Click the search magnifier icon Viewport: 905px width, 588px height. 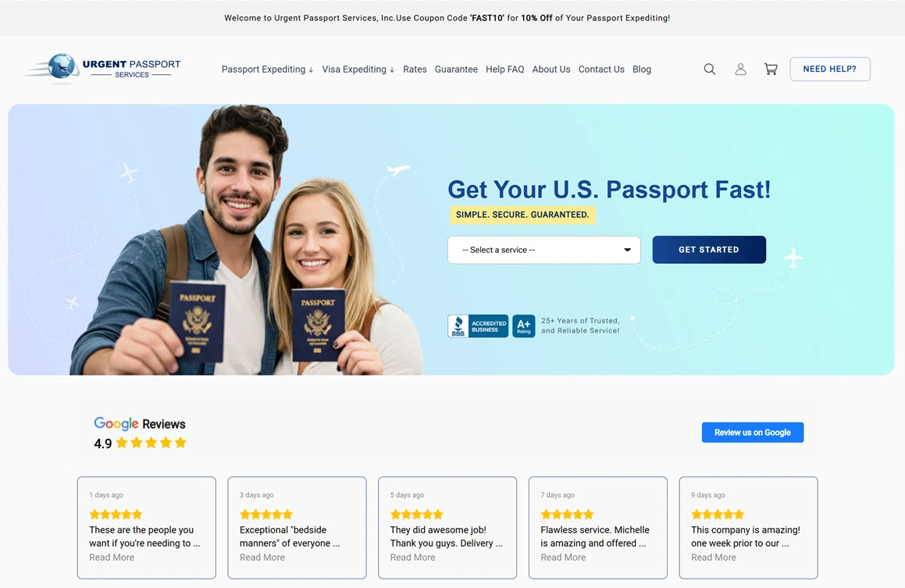pyautogui.click(x=709, y=69)
